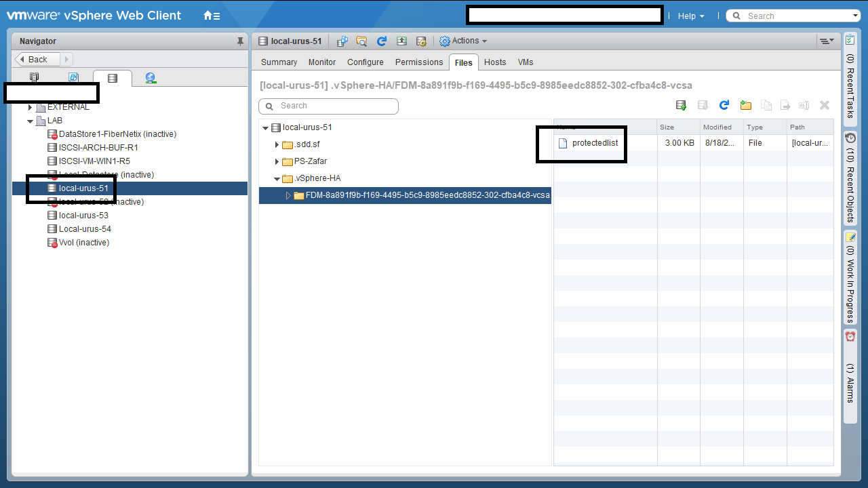Open the VMs tab

tap(526, 62)
